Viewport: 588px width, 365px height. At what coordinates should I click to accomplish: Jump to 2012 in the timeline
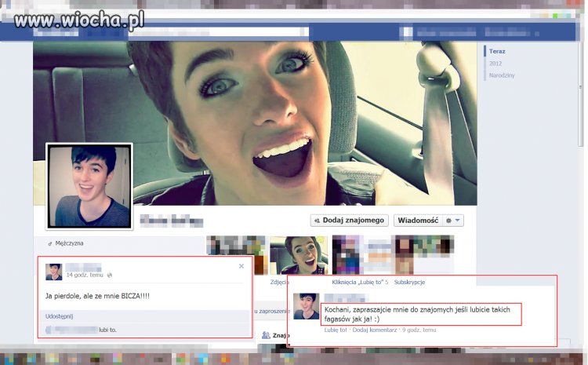pyautogui.click(x=495, y=64)
